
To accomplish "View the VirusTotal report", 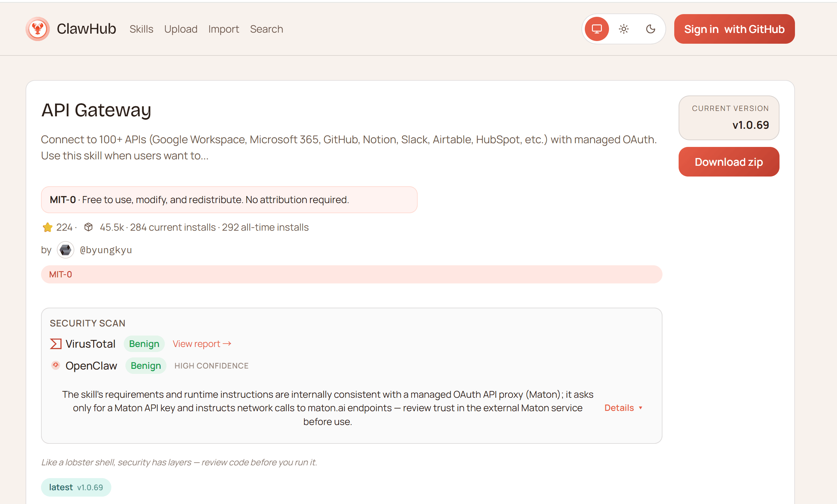I will (x=202, y=343).
